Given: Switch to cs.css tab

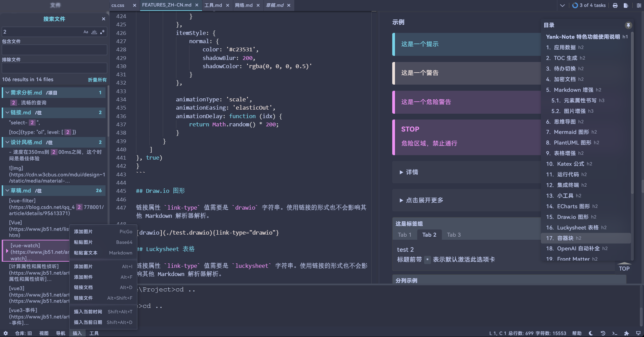Looking at the screenshot, I should pyautogui.click(x=118, y=5).
